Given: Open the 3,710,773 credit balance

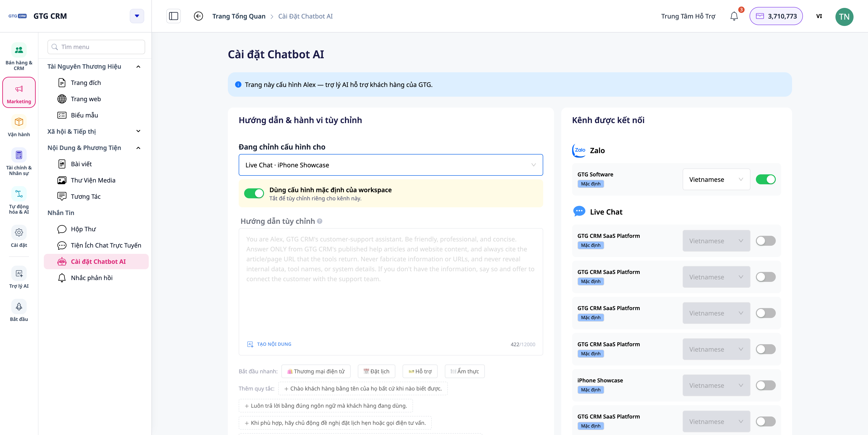Looking at the screenshot, I should point(776,16).
